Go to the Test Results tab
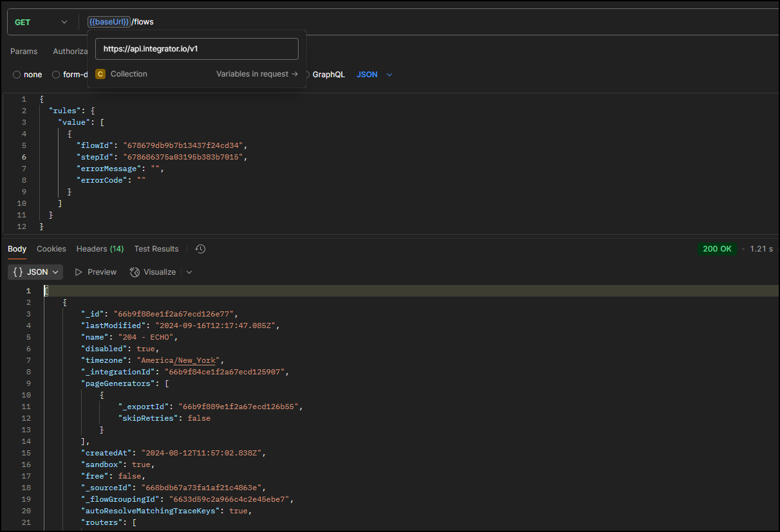This screenshot has width=780, height=532. coord(156,249)
